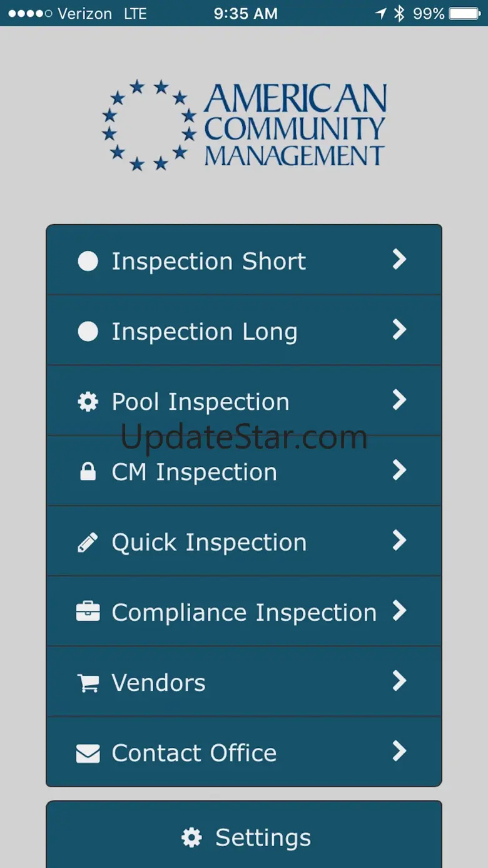488x868 pixels.
Task: Tap the Contact Office label
Action: (194, 753)
